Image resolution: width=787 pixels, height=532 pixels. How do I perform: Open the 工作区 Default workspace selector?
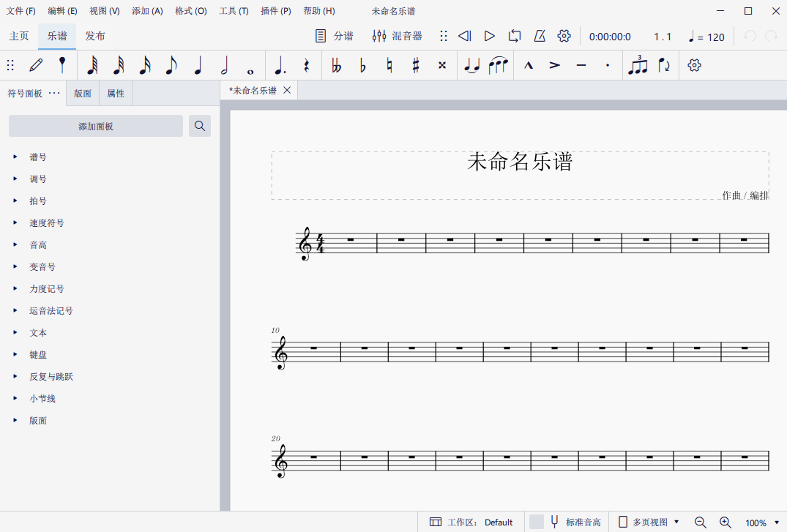[x=471, y=522]
